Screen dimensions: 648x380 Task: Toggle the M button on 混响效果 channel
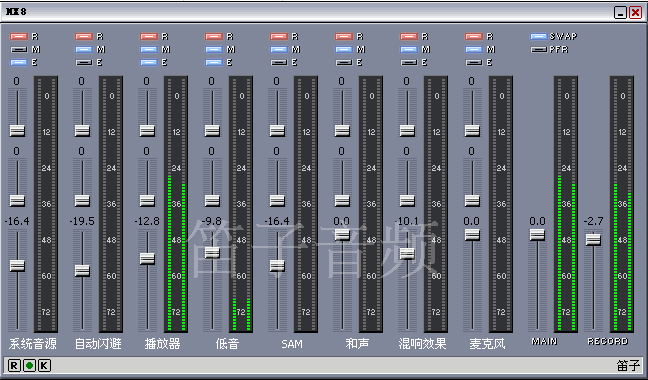click(408, 50)
